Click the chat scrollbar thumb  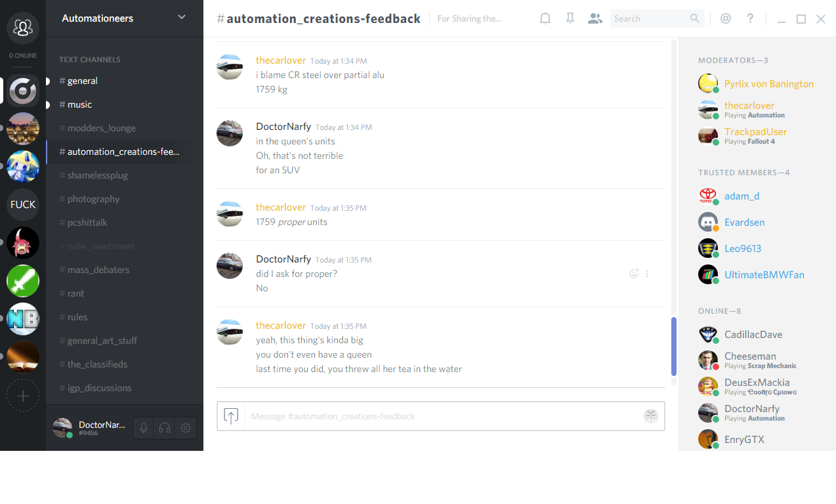tap(673, 346)
